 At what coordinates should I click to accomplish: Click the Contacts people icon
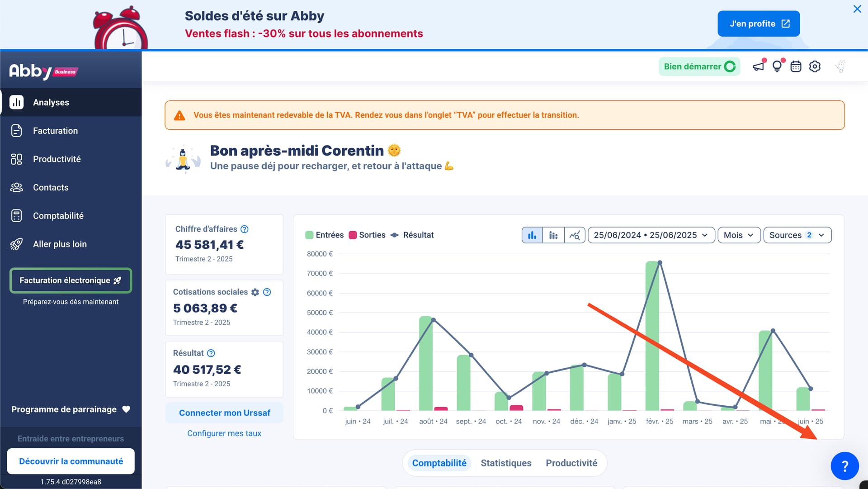pos(17,187)
